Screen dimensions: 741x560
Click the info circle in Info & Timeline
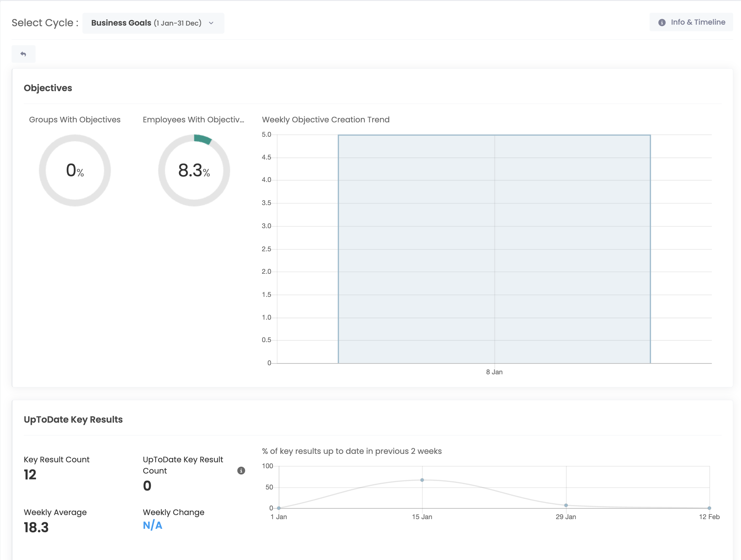click(x=662, y=22)
